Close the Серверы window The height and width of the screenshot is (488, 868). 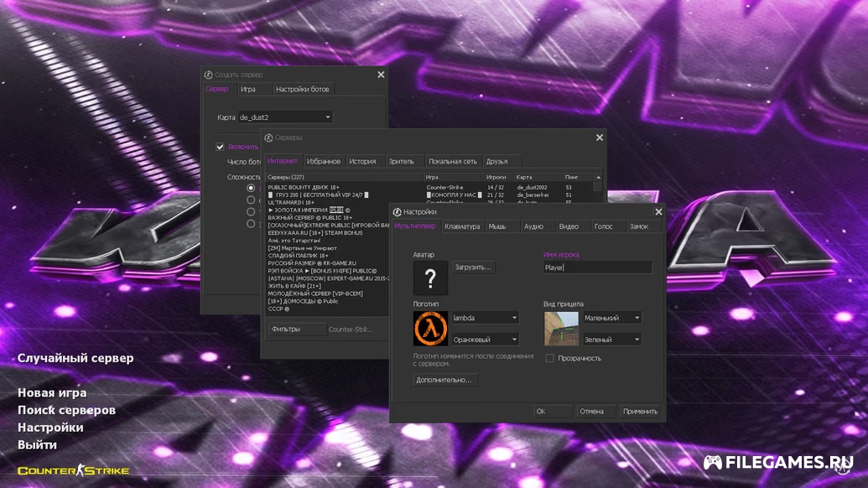[x=599, y=138]
